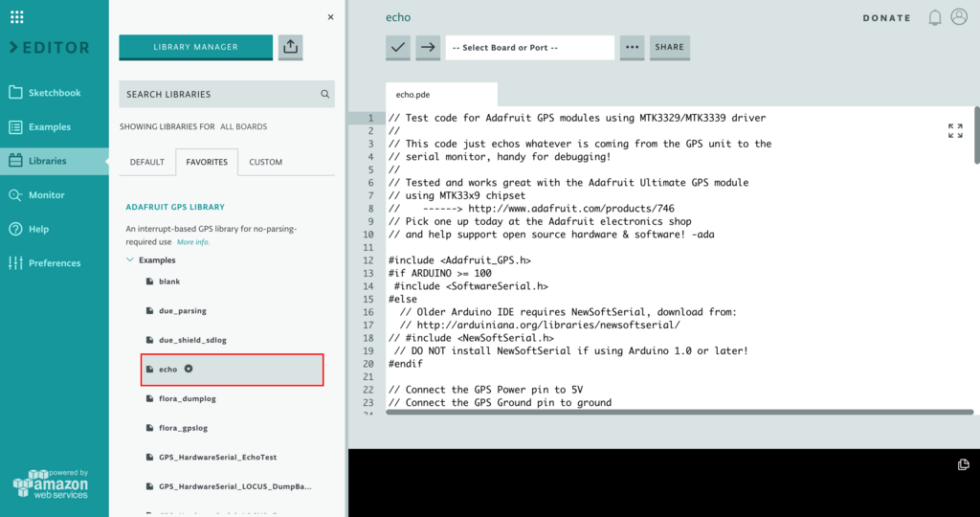Click the Verify checkmark button
The height and width of the screenshot is (517, 980).
pyautogui.click(x=398, y=48)
